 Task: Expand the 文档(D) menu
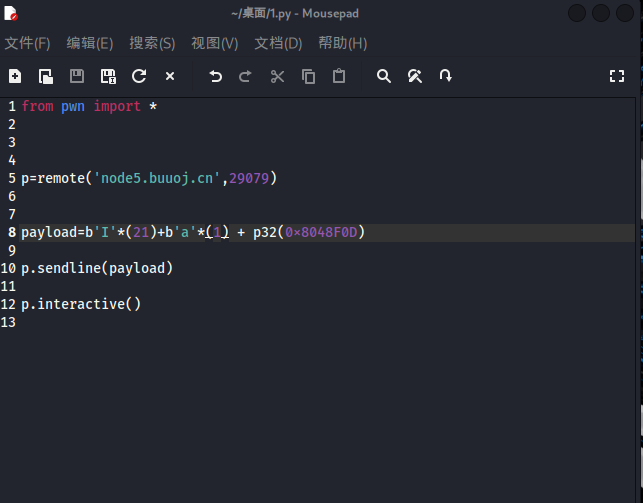coord(278,43)
